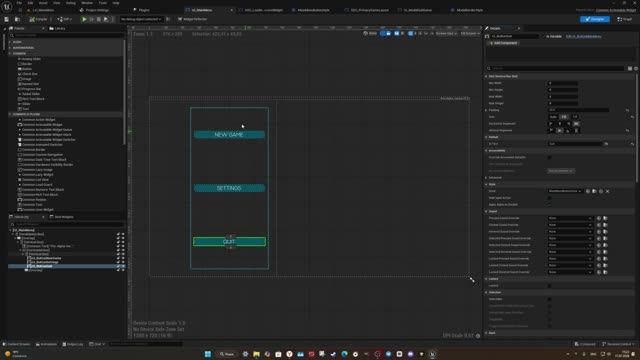Open the Library tab next to Palette
Viewport: 640px width, 360px height.
pyautogui.click(x=58, y=29)
